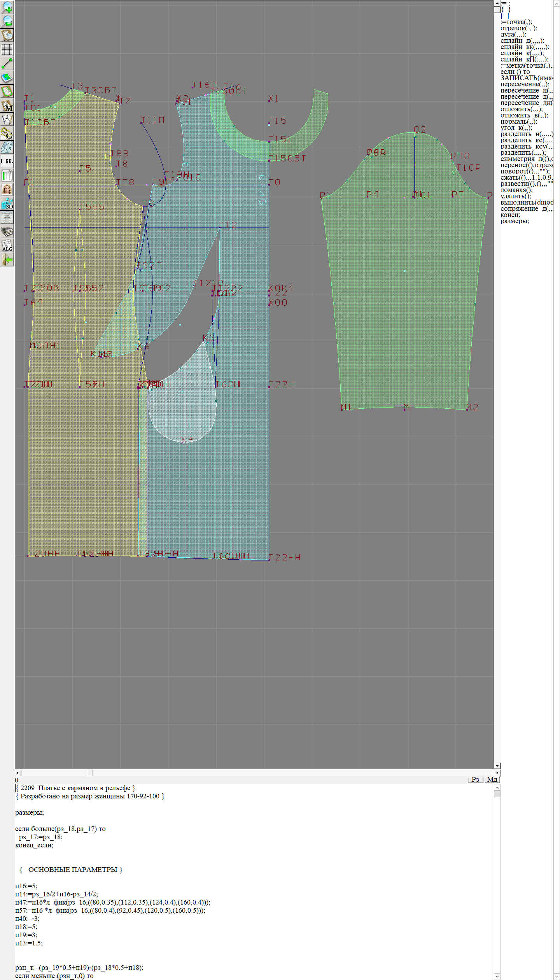
Task: Switch to the Мд tab
Action: (x=492, y=779)
